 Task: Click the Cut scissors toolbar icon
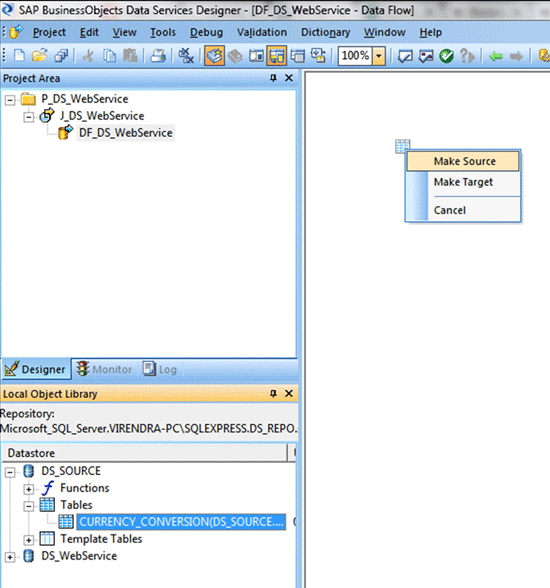(88, 56)
